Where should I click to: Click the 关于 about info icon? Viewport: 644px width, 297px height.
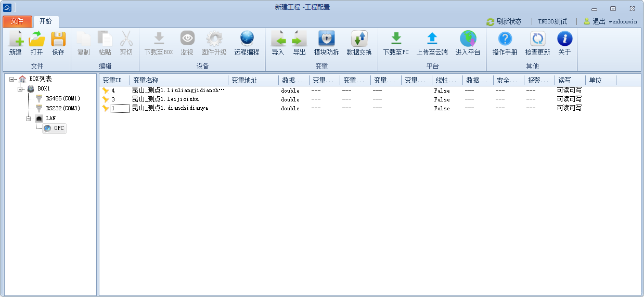click(x=564, y=38)
